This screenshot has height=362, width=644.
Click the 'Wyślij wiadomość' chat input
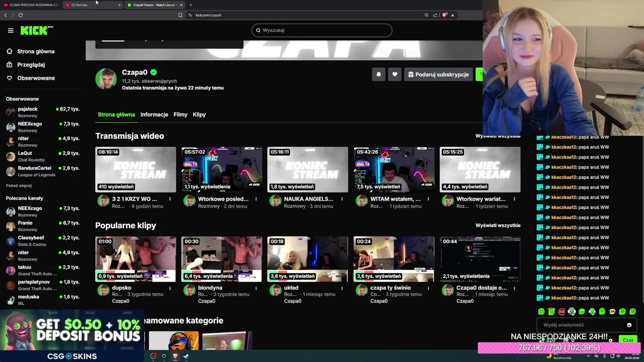(x=586, y=325)
